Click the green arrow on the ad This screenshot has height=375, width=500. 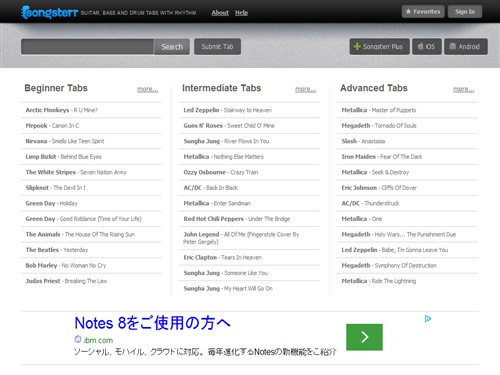tap(364, 337)
